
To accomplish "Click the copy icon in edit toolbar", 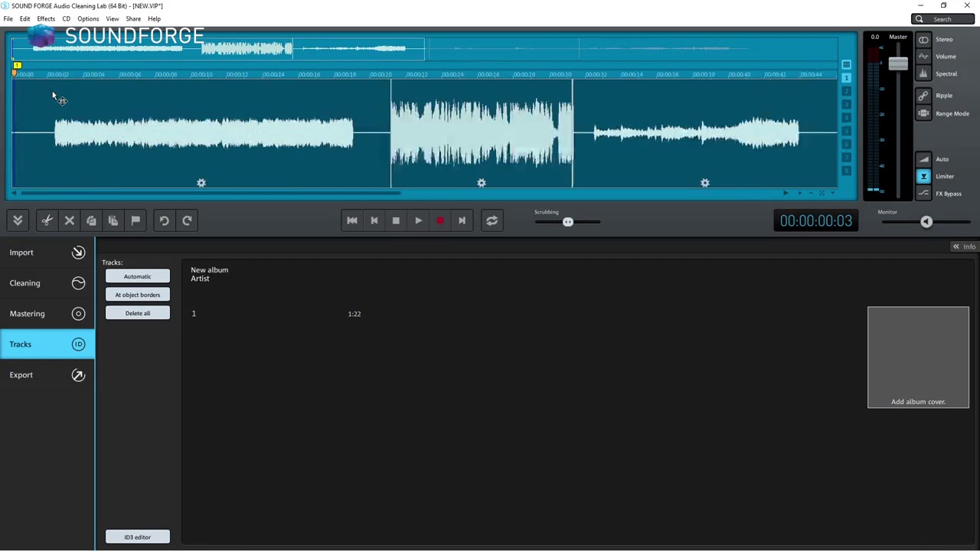I will pyautogui.click(x=91, y=220).
